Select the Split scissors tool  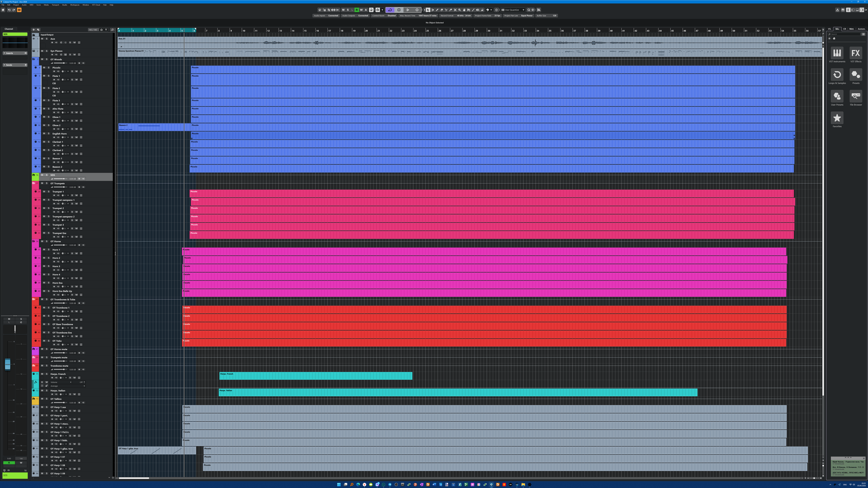point(446,10)
